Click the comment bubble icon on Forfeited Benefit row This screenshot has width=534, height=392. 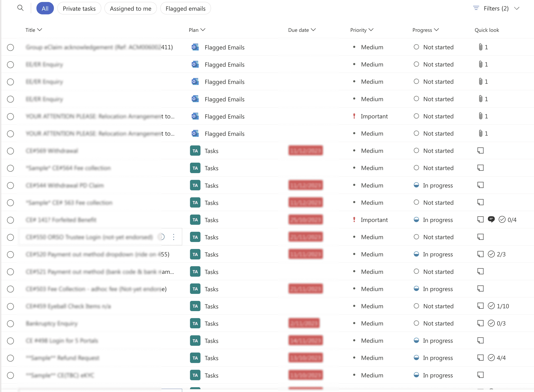pos(491,219)
